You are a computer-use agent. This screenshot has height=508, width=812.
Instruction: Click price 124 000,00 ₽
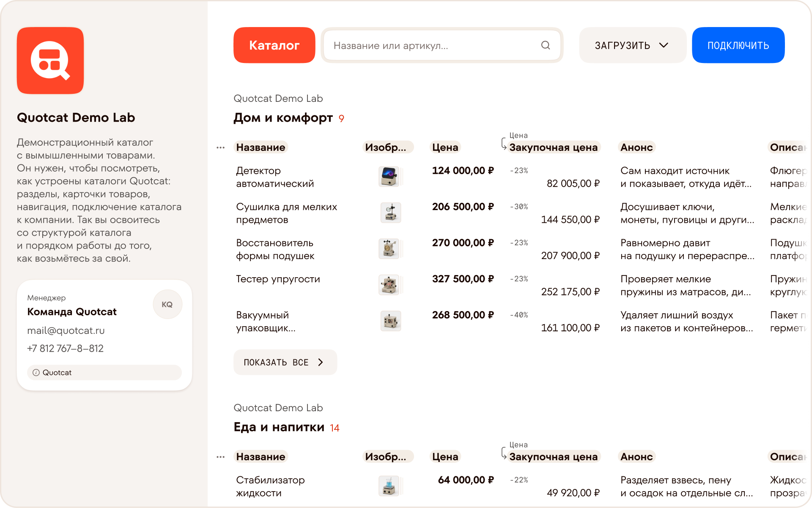coord(463,171)
